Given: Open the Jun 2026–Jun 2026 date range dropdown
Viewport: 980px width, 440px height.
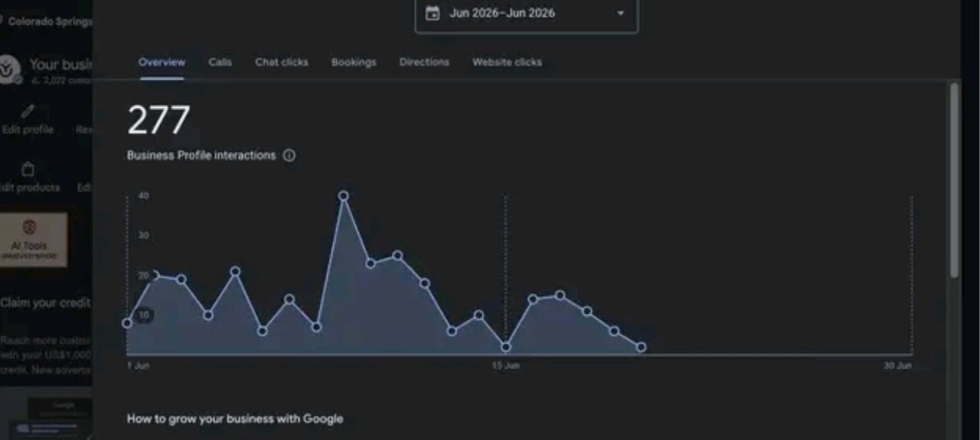Looking at the screenshot, I should 527,14.
